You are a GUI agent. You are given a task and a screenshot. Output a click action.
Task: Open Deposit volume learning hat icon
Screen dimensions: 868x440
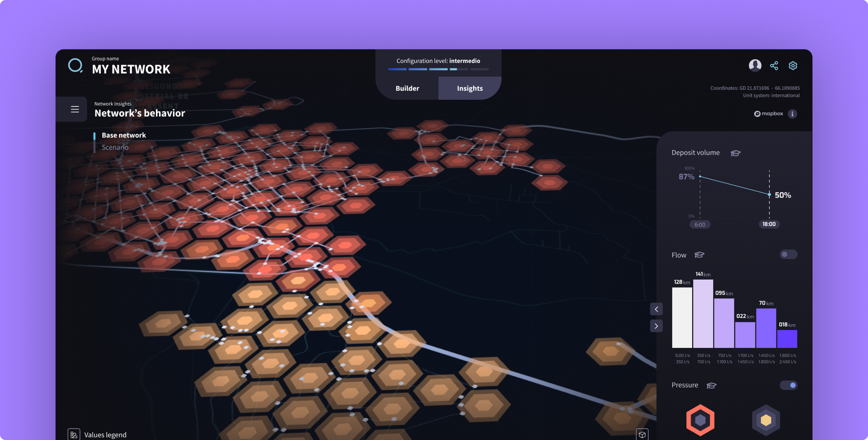coord(735,153)
